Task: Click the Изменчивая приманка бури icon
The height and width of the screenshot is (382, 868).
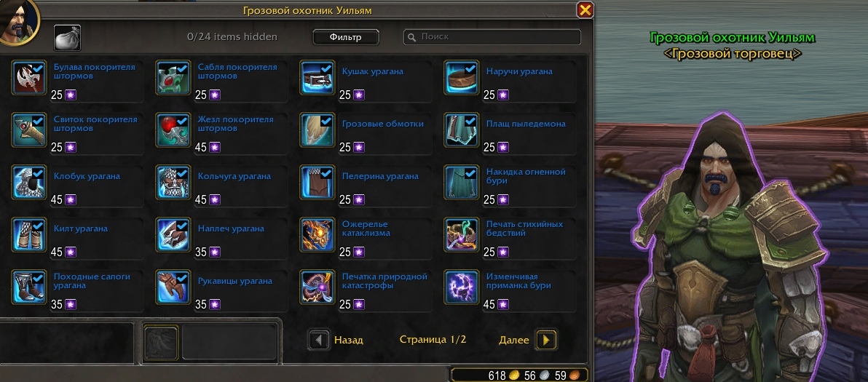Action: click(x=462, y=287)
